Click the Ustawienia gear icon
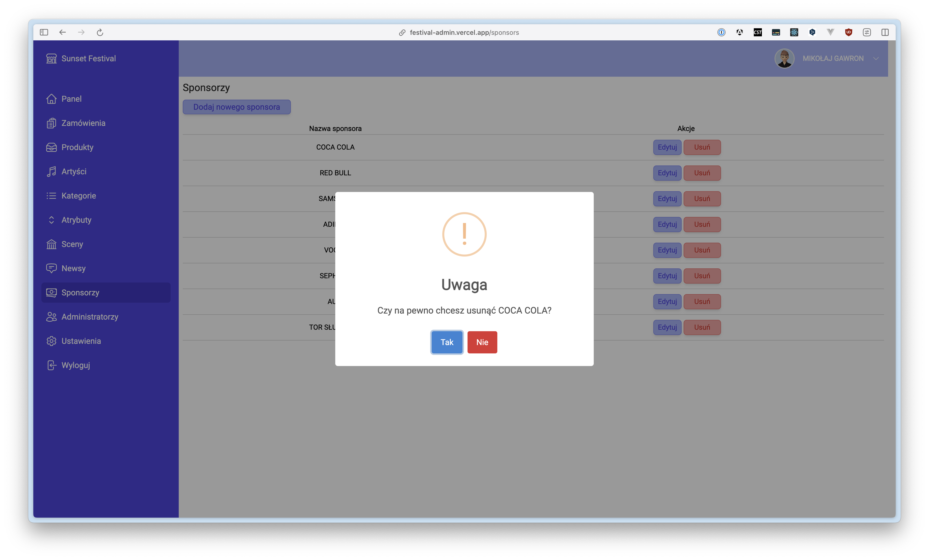 [51, 341]
